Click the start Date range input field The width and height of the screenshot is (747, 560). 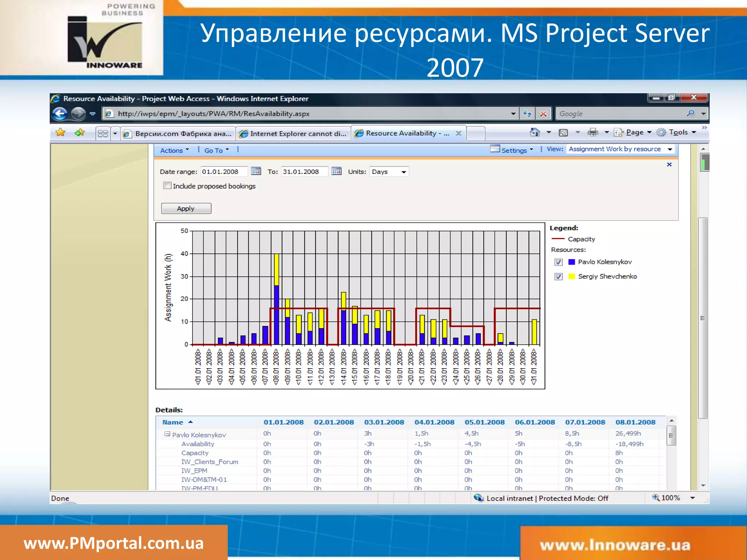tap(224, 171)
